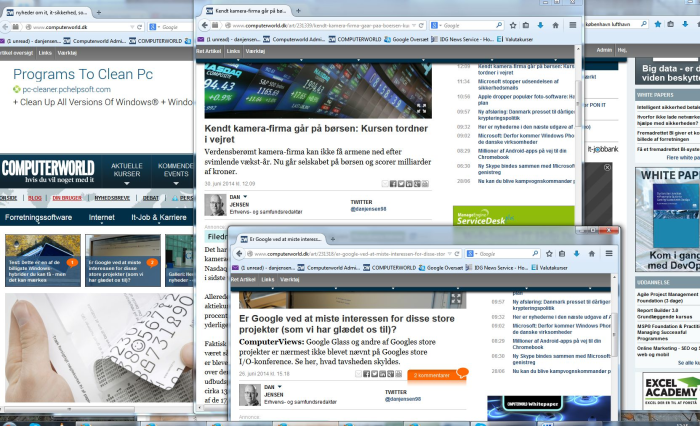
Task: Open the BLOG link in the Computerworld navigation
Action: pos(34,198)
